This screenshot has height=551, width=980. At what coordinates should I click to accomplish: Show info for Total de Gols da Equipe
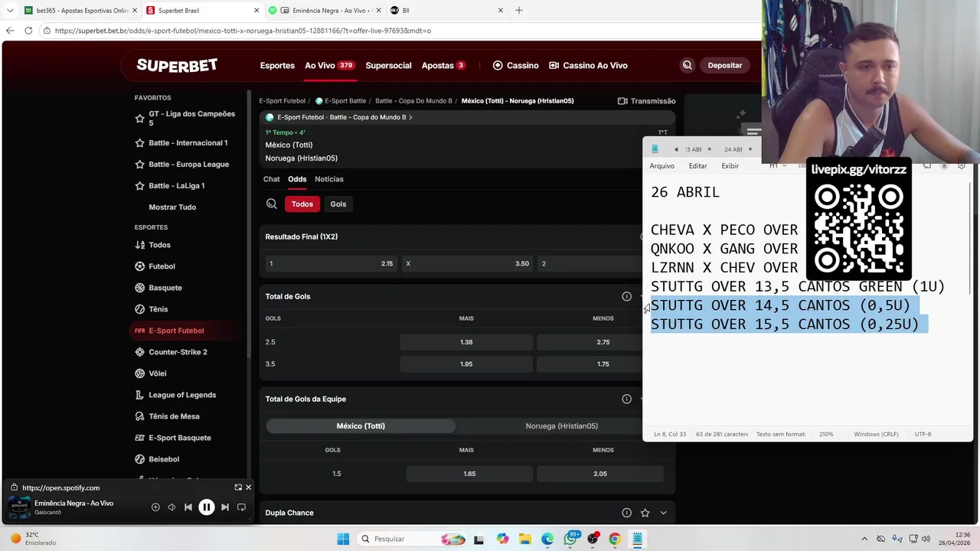626,399
